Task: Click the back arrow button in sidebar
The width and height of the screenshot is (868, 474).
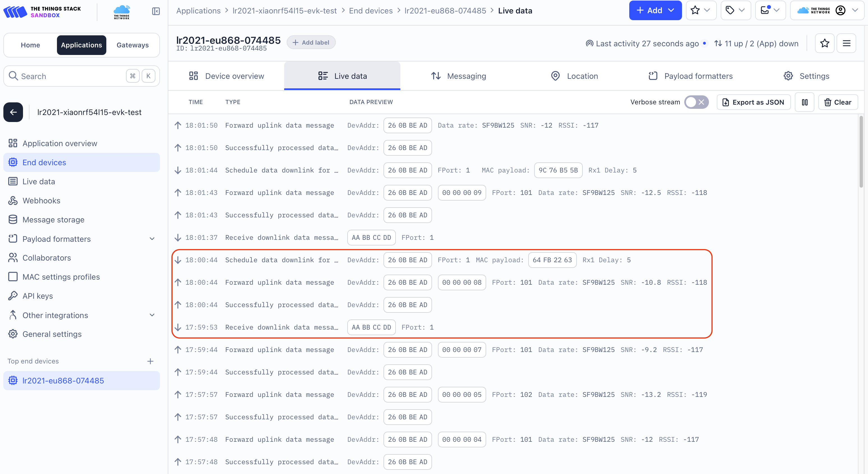Action: coord(13,112)
